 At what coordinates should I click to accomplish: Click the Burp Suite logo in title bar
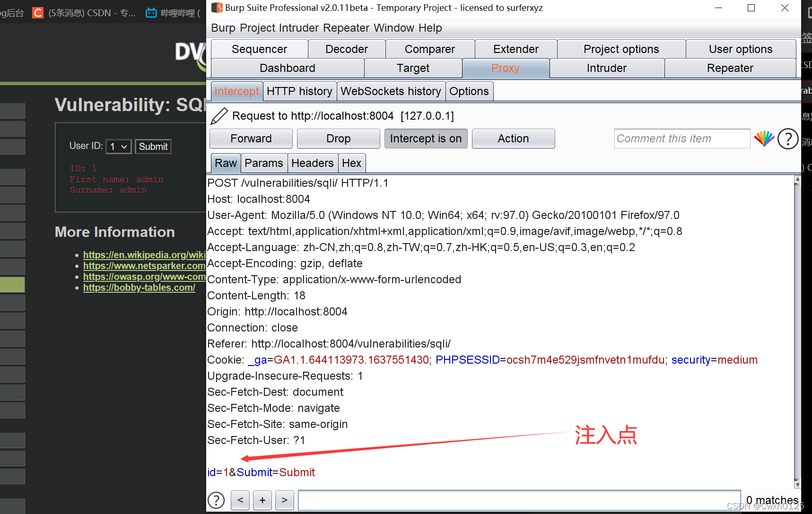[x=217, y=8]
